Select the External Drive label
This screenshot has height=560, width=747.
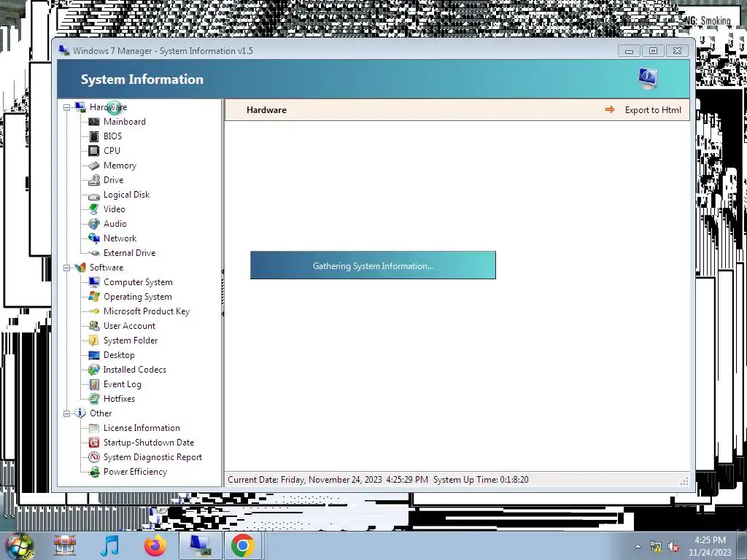pos(129,253)
